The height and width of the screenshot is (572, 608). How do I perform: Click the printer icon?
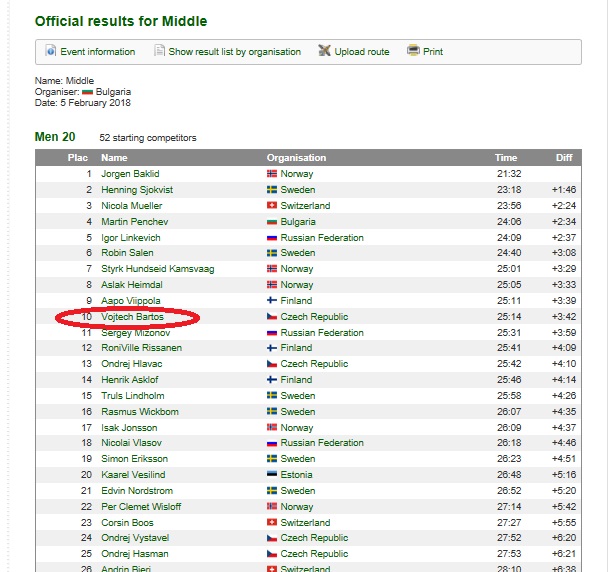tap(413, 51)
